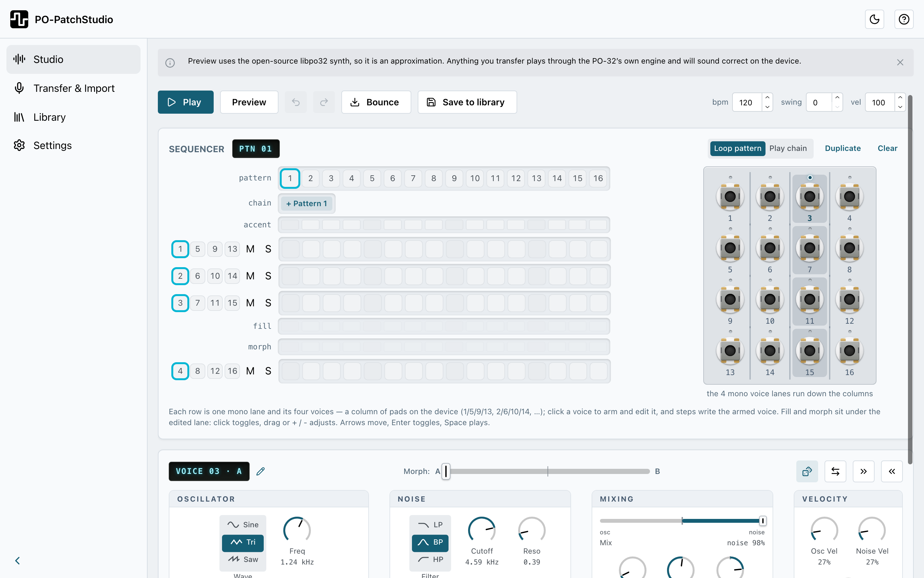This screenshot has width=924, height=578.
Task: Tap device pad 14
Action: click(x=770, y=351)
